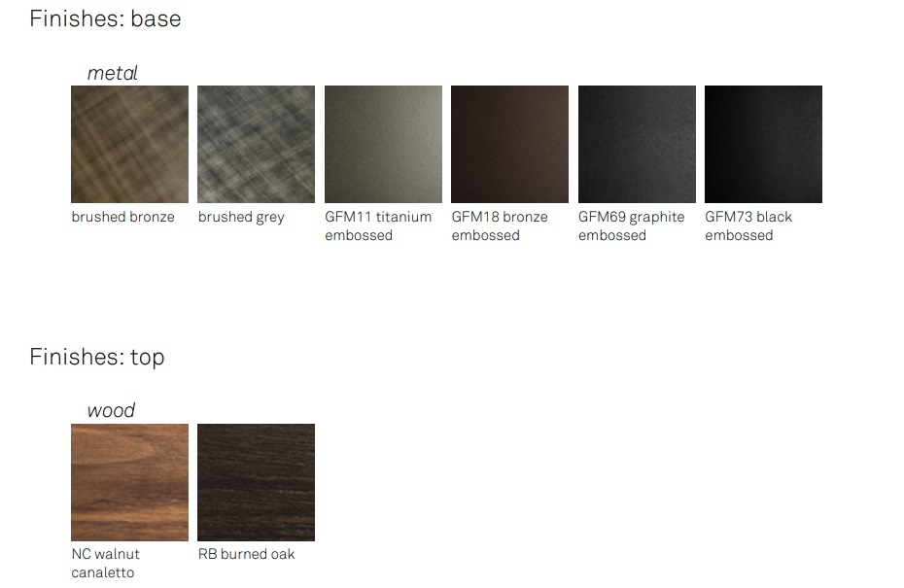Screen dimensions: 904x588
Task: Choose the GFM69 graphite embossed swatch
Action: (637, 144)
